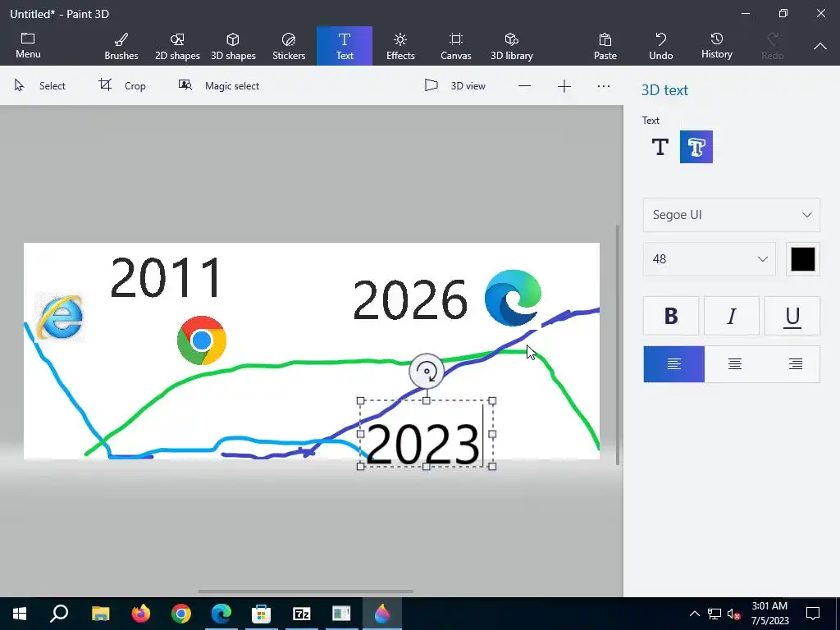This screenshot has height=630, width=840.
Task: Choose the 2D text option
Action: tap(660, 147)
